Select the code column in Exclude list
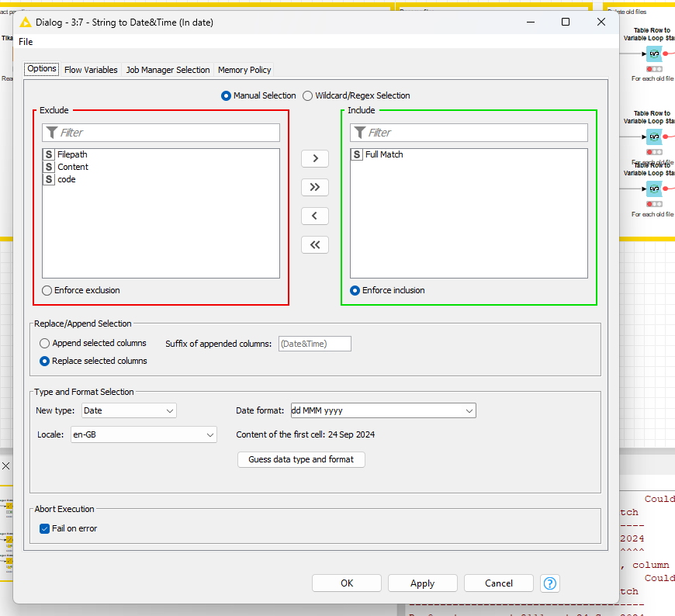The width and height of the screenshot is (675, 616). (x=66, y=179)
